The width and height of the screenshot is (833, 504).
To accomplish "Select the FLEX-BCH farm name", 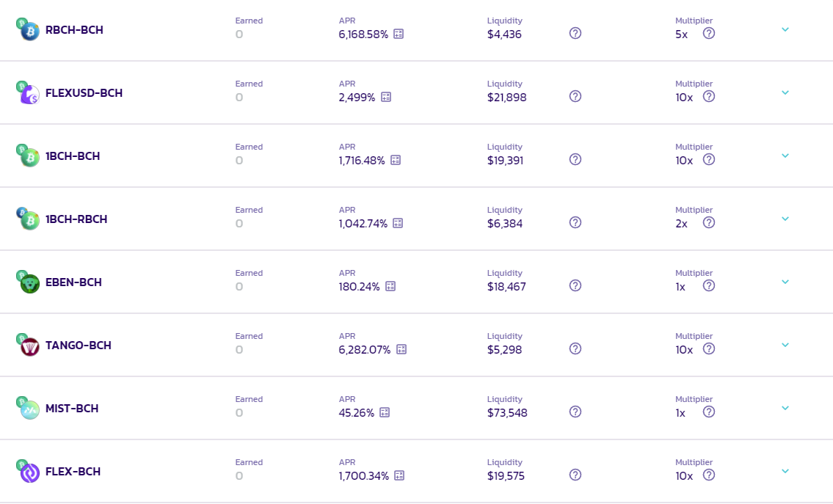I will click(73, 472).
